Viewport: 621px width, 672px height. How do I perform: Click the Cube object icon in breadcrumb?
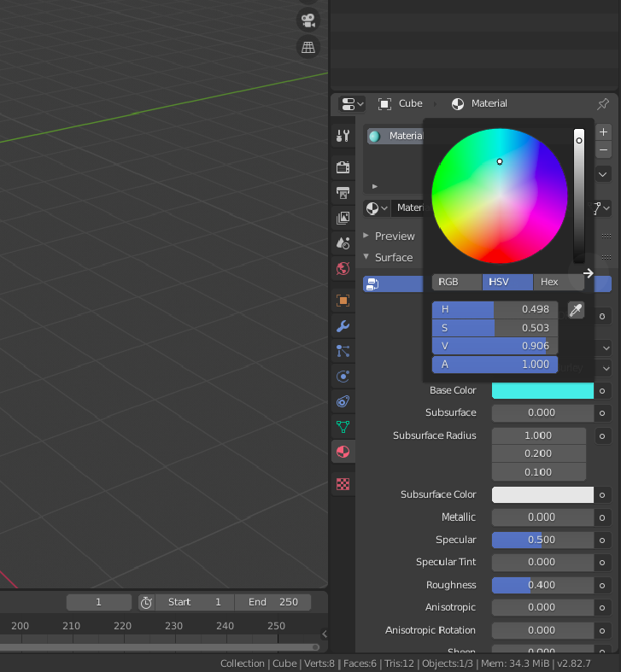pos(384,103)
